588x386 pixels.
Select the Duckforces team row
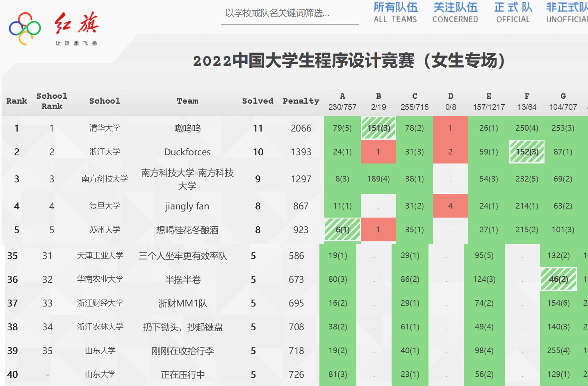click(187, 152)
